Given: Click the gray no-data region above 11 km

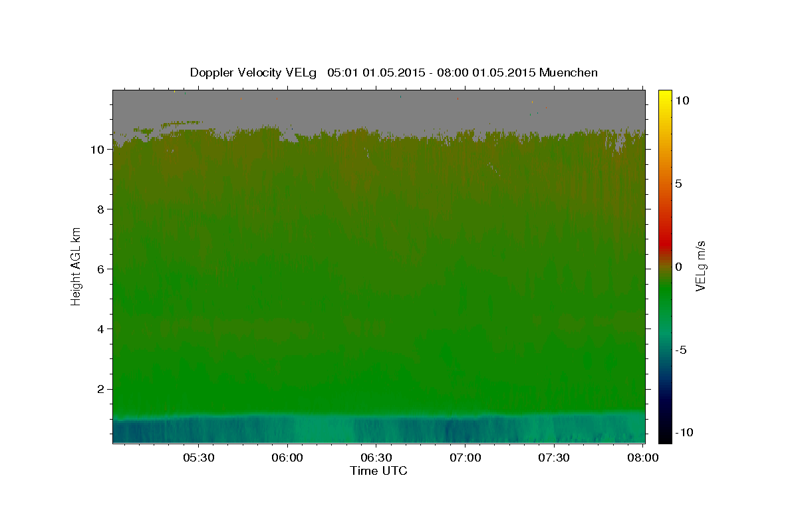Looking at the screenshot, I should point(379,106).
